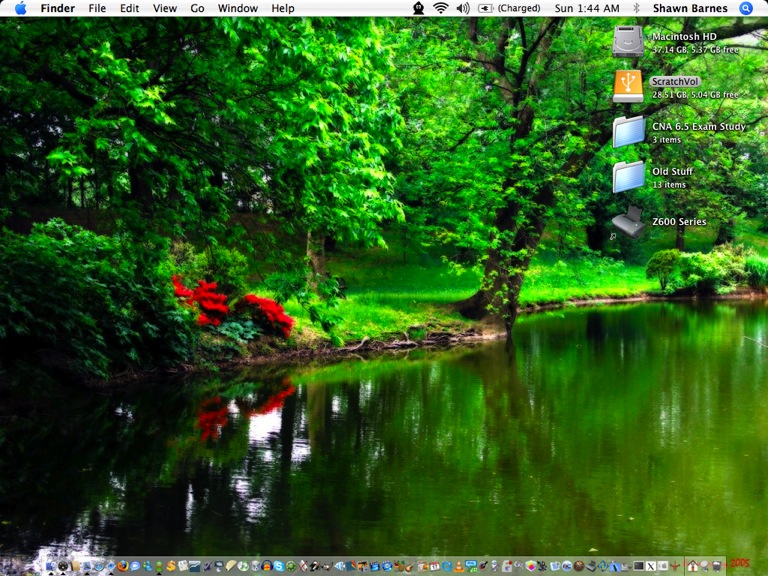The image size is (768, 576).
Task: Click the ScratchVol label text
Action: pos(675,81)
